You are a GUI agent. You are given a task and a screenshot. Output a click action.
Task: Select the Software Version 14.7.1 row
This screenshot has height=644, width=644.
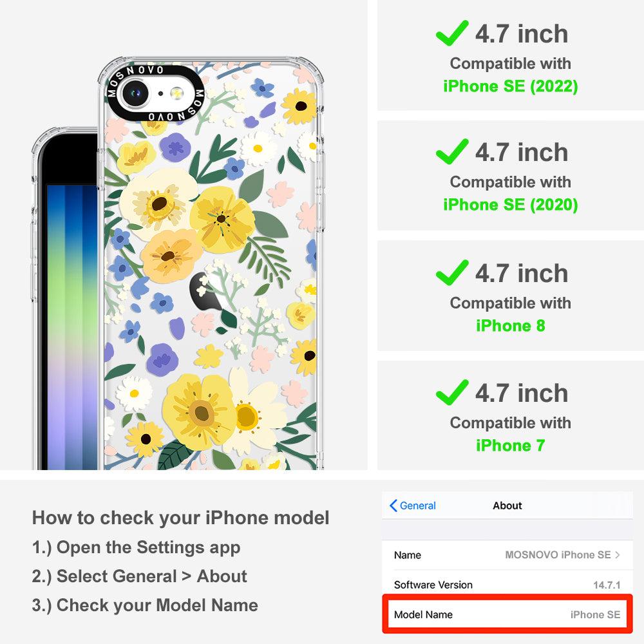click(507, 585)
